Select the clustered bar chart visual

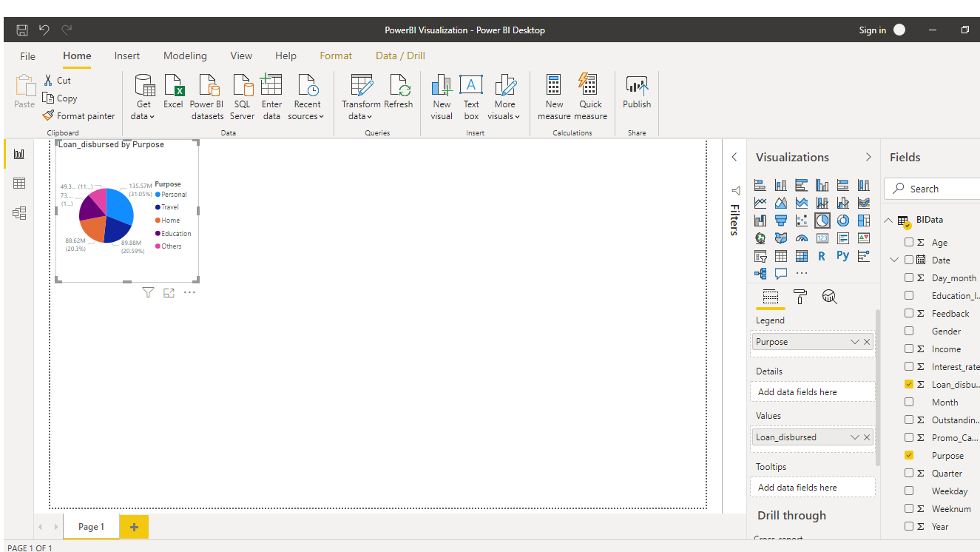pyautogui.click(x=802, y=185)
